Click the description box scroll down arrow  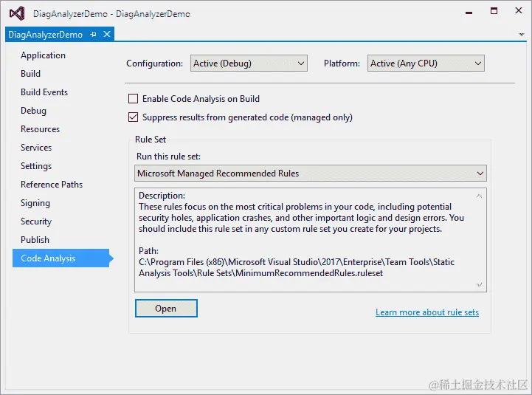click(x=479, y=284)
